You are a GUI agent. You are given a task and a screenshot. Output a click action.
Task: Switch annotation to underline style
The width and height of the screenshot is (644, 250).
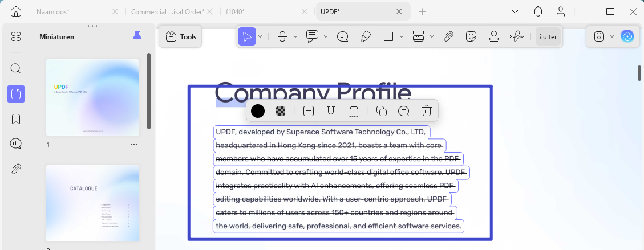[x=331, y=111]
